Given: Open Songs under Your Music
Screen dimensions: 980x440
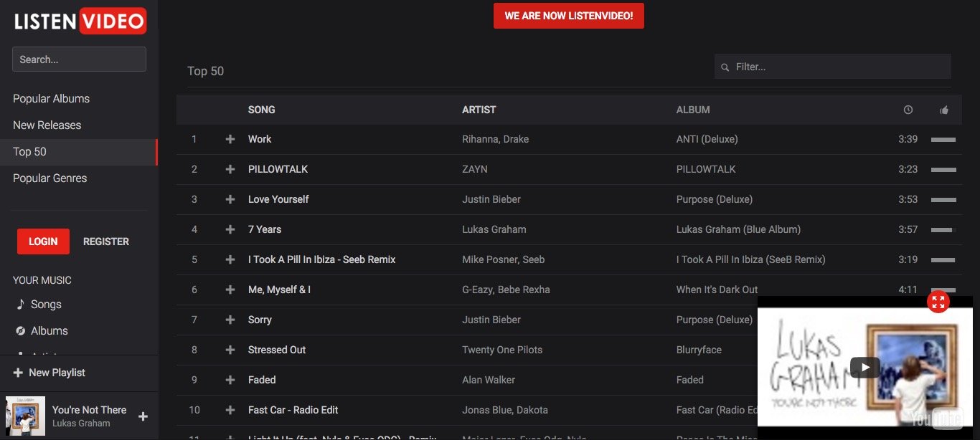Looking at the screenshot, I should point(46,305).
